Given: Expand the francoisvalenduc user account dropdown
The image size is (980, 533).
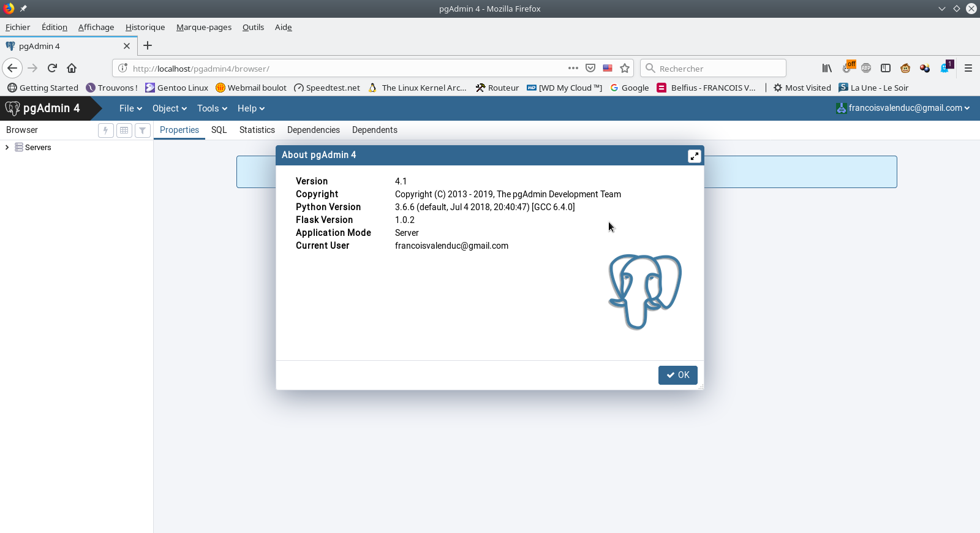Looking at the screenshot, I should pos(904,108).
